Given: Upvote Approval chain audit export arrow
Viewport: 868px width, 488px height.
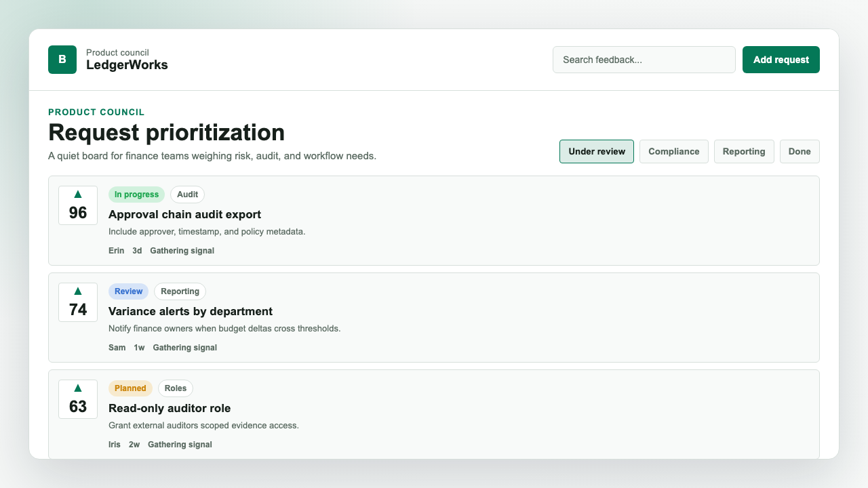Looking at the screenshot, I should click(x=78, y=194).
